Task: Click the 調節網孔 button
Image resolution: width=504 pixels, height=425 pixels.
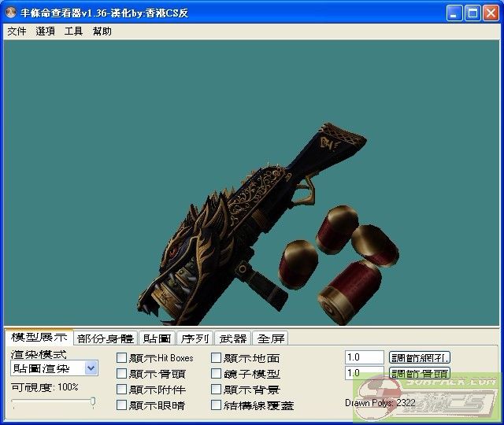Action: [x=420, y=357]
